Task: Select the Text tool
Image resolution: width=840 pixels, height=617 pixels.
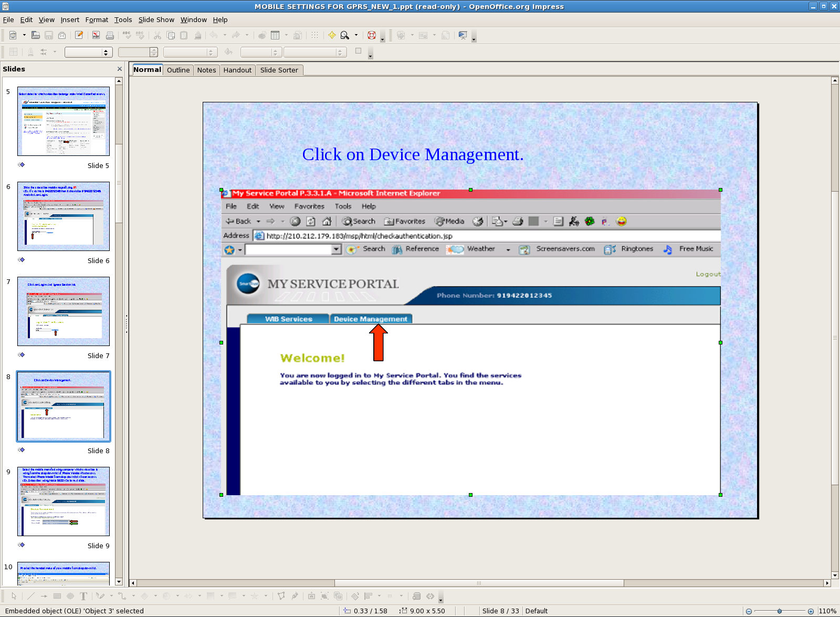Action: 83,596
